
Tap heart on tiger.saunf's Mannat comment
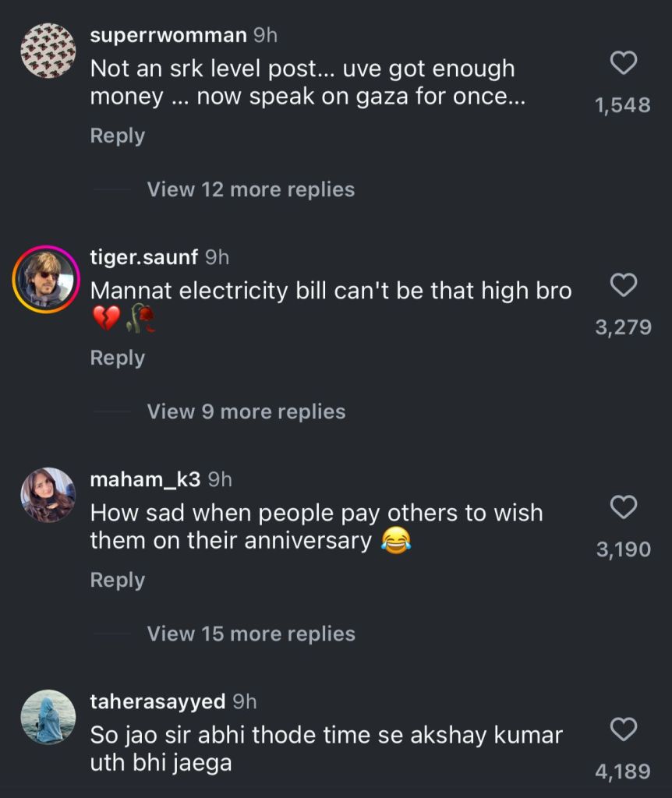(x=623, y=285)
